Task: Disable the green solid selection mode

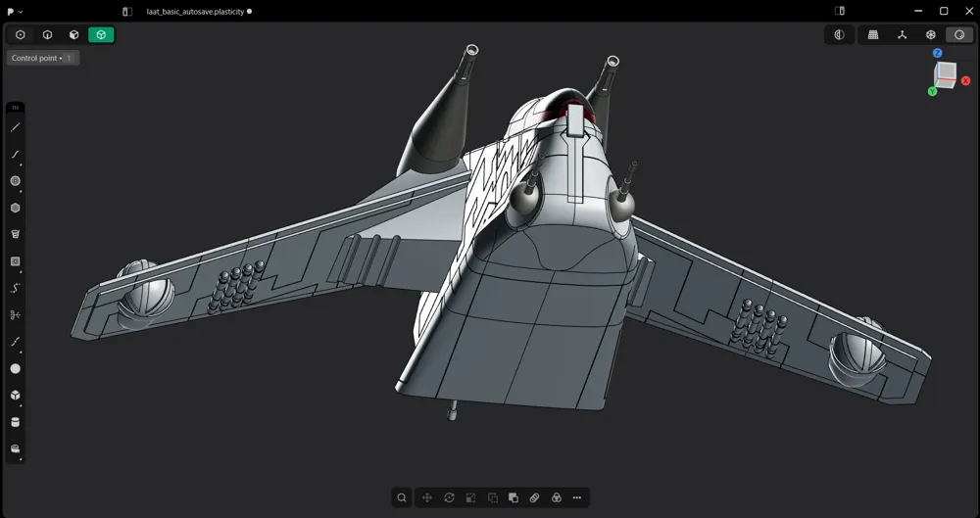Action: tap(101, 35)
